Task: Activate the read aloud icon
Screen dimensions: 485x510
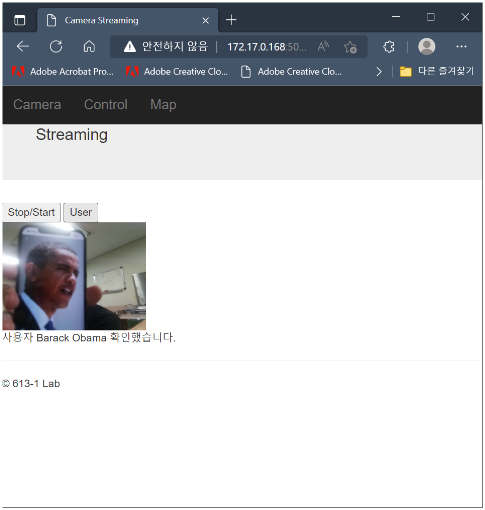Action: pos(323,47)
